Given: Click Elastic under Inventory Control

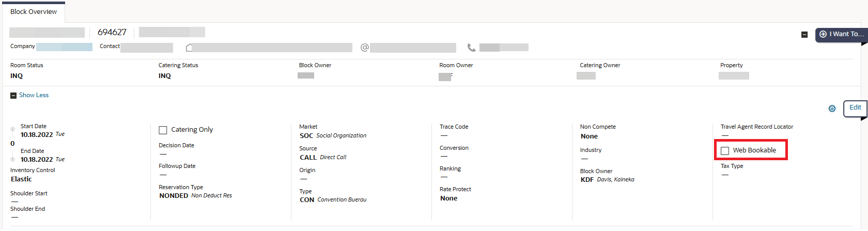Looking at the screenshot, I should tap(21, 179).
